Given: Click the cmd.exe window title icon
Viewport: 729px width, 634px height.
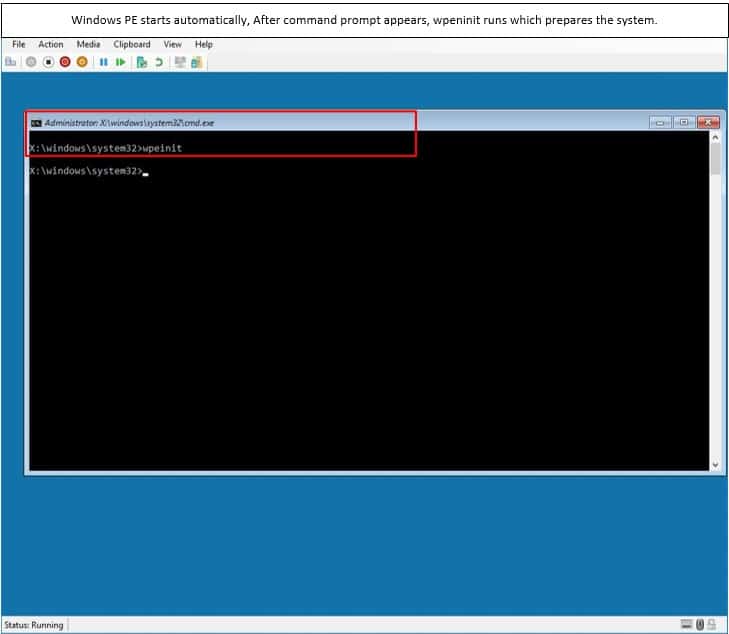Looking at the screenshot, I should (x=36, y=123).
